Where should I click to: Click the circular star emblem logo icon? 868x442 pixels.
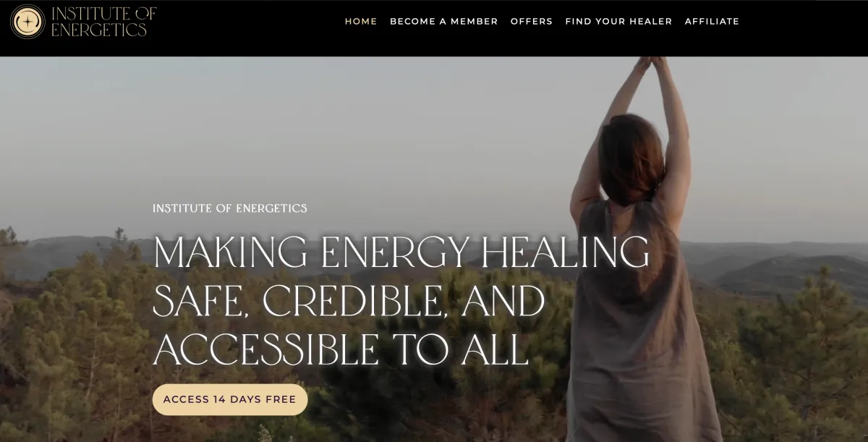(27, 21)
